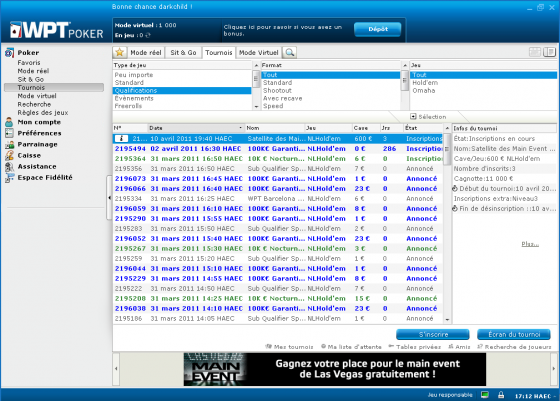
Task: Open Règles des jeux in the sidebar
Action: pyautogui.click(x=43, y=112)
